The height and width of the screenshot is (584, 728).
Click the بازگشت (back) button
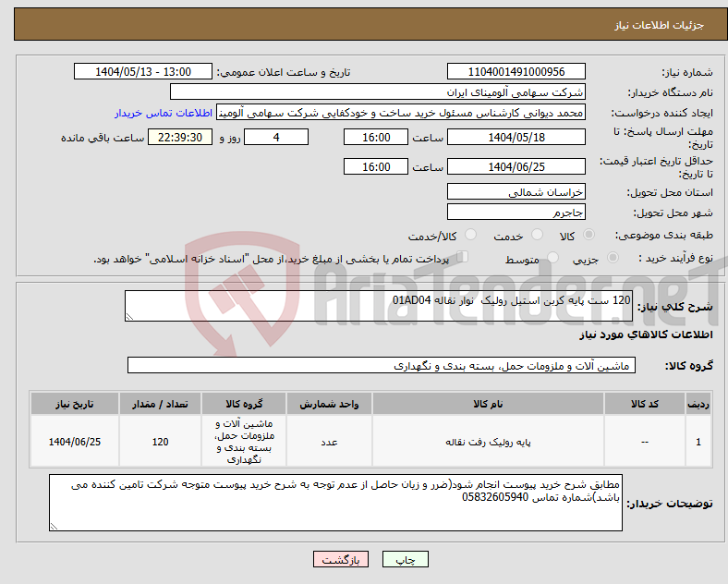click(x=341, y=559)
